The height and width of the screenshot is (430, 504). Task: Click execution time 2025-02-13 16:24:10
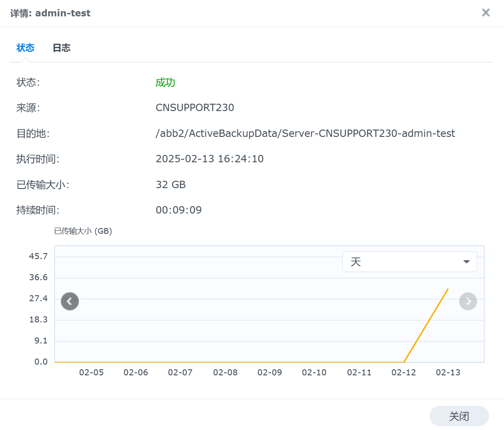point(209,159)
